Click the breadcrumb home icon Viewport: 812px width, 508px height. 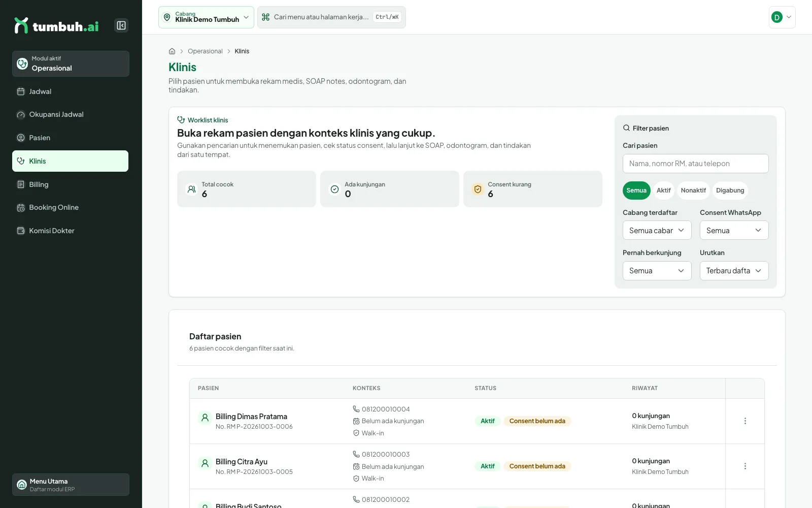172,51
